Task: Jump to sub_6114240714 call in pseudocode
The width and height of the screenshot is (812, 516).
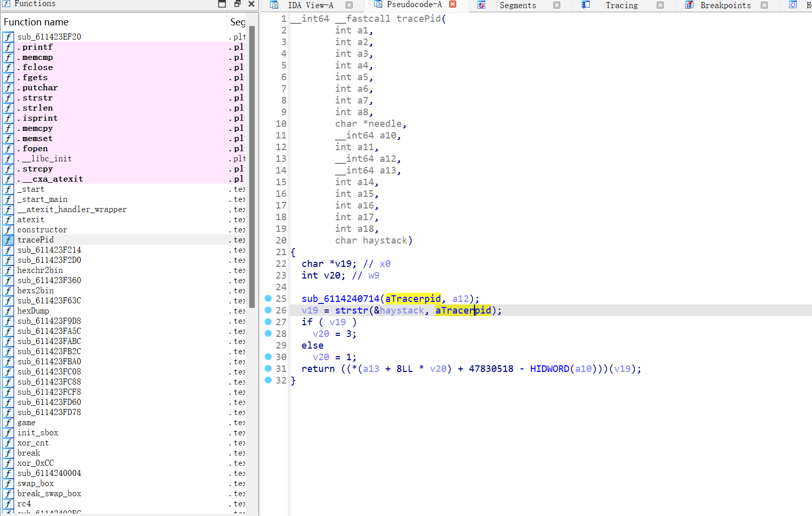Action: pos(340,299)
